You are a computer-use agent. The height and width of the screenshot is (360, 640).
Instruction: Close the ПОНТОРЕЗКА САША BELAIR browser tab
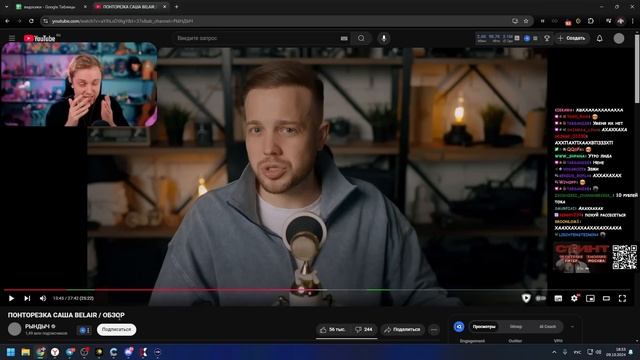click(164, 7)
